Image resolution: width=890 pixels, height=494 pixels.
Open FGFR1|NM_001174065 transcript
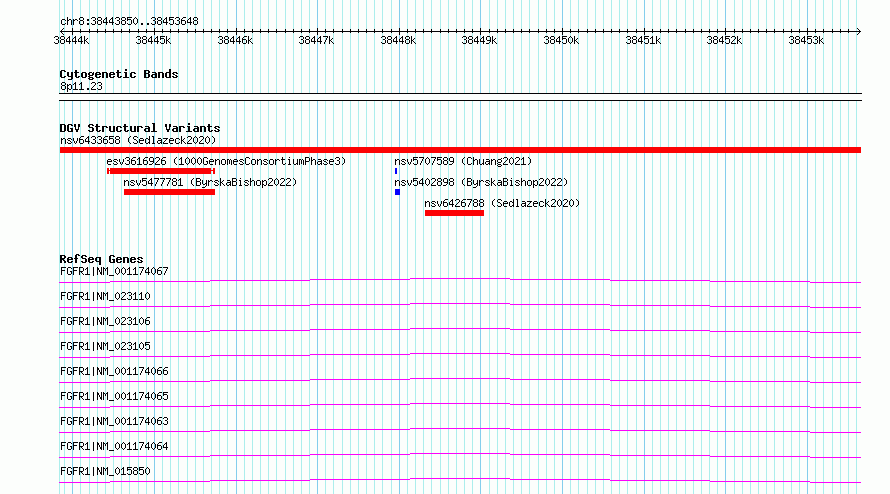(x=114, y=396)
